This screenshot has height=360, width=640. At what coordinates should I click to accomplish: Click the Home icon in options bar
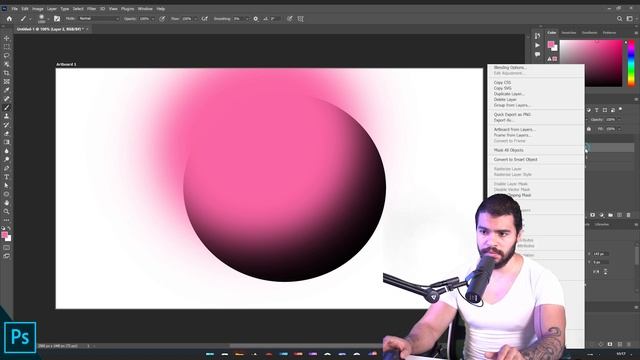(x=9, y=19)
